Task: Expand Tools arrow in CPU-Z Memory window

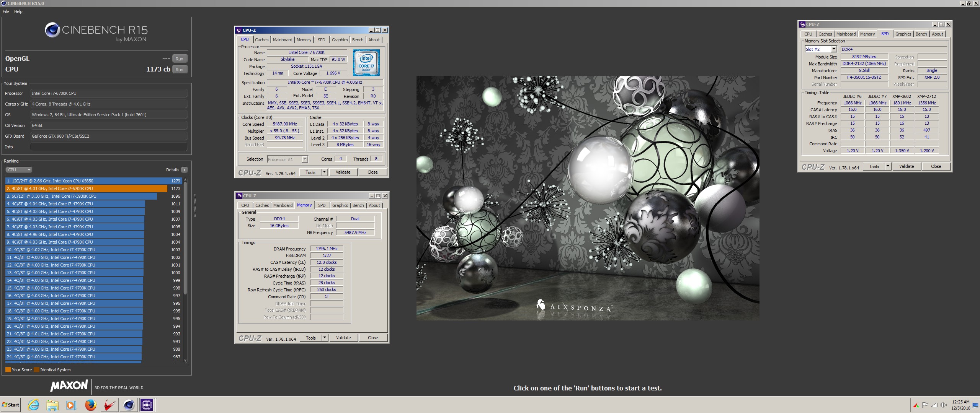Action: 325,338
